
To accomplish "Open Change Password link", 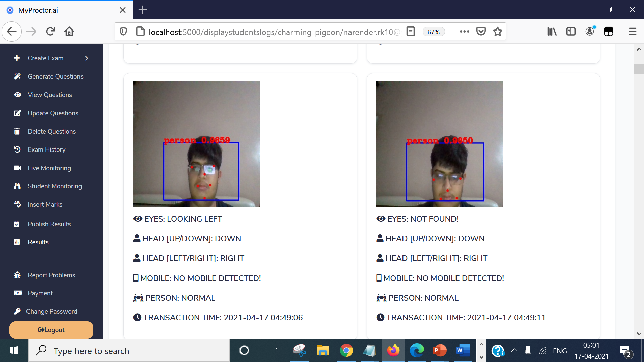I will (51, 311).
